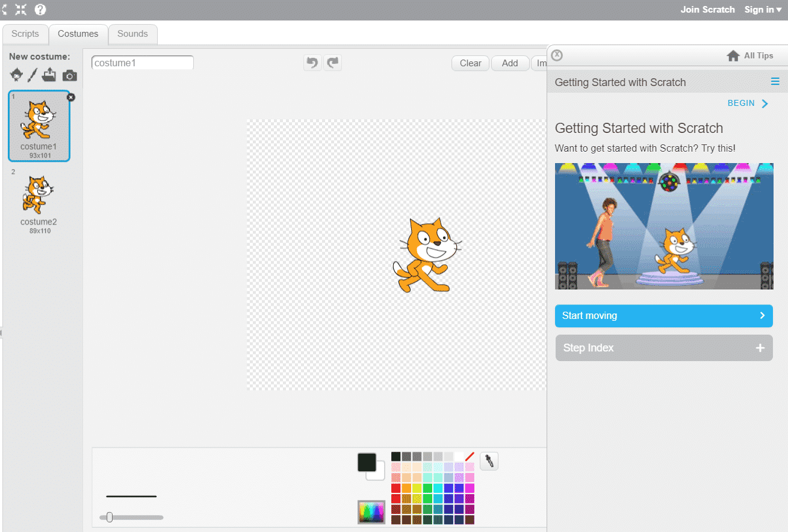This screenshot has height=532, width=788.
Task: Select the eyedropper color picker tool
Action: click(x=489, y=462)
